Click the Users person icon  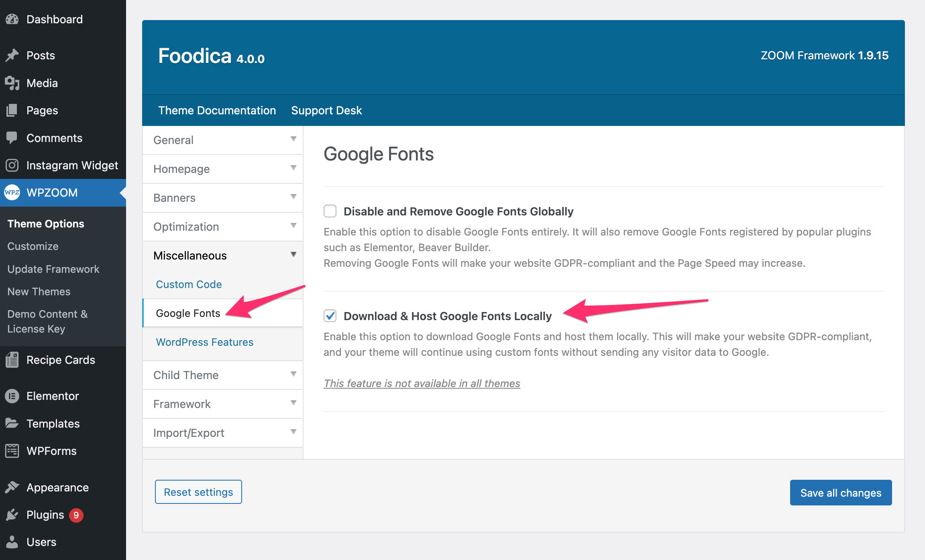point(12,542)
